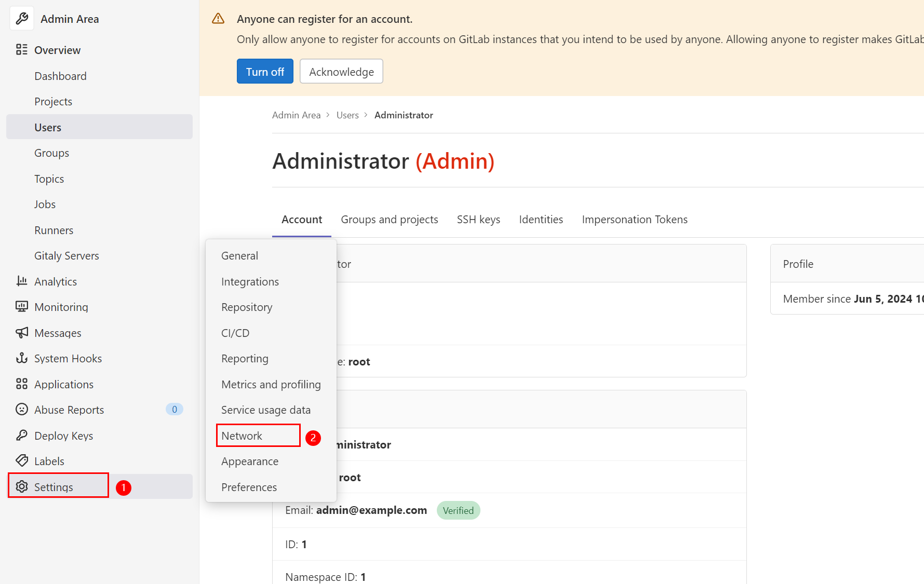
Task: Open Applications via its grid icon
Action: [x=21, y=384]
